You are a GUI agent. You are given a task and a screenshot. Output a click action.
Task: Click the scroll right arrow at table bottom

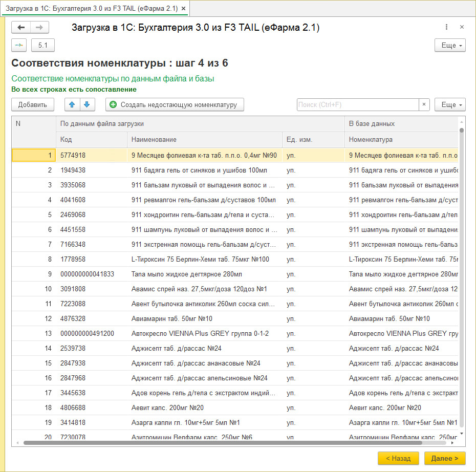click(x=452, y=443)
